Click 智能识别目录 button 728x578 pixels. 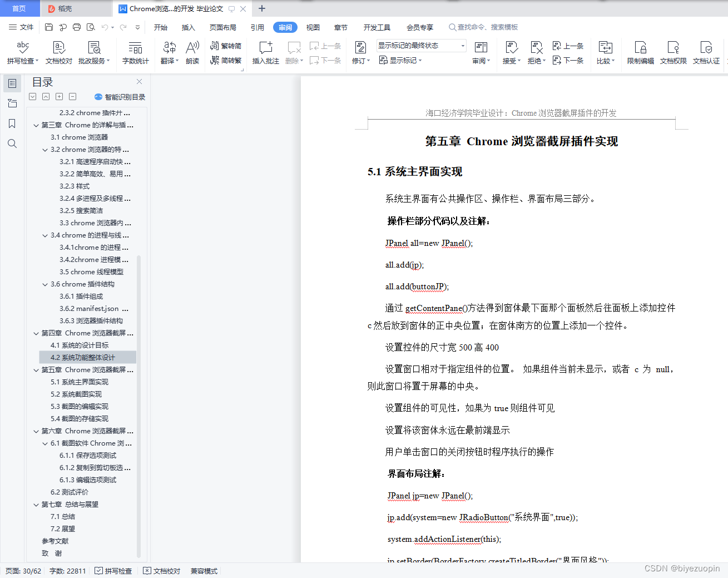coord(120,97)
